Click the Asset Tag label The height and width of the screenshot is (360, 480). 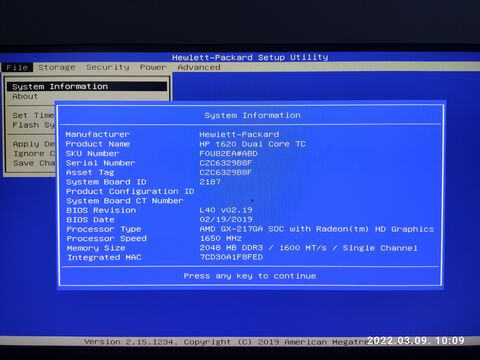[x=90, y=173]
